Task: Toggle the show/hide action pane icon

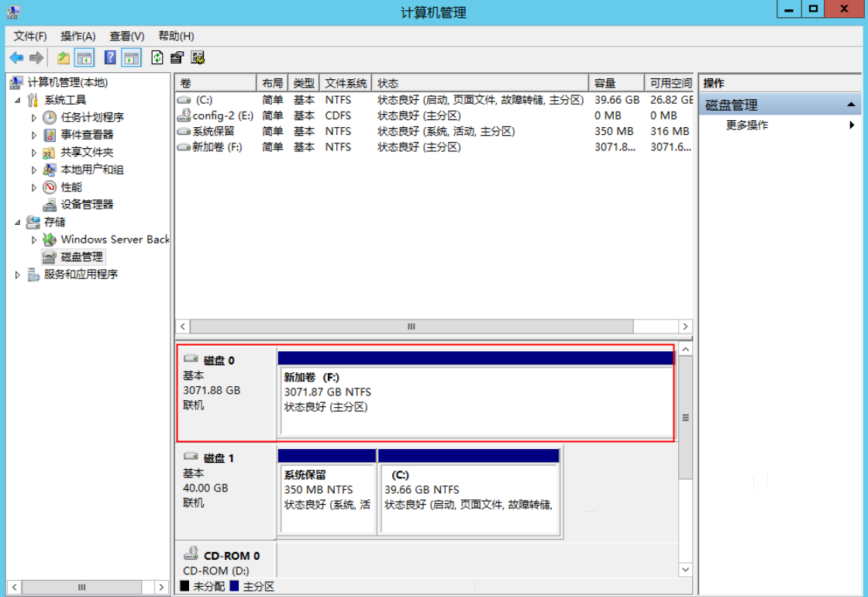Action: pos(132,57)
